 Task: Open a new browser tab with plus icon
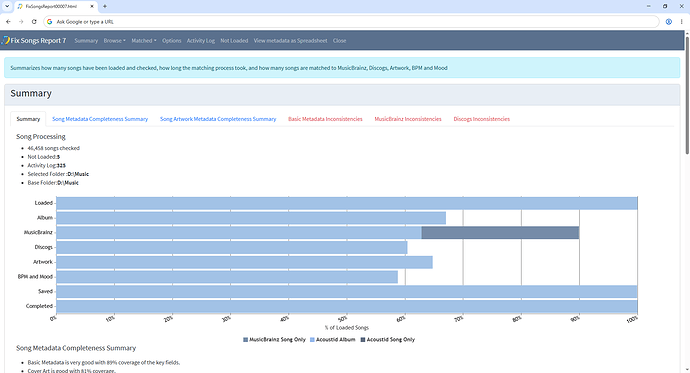[105, 6]
